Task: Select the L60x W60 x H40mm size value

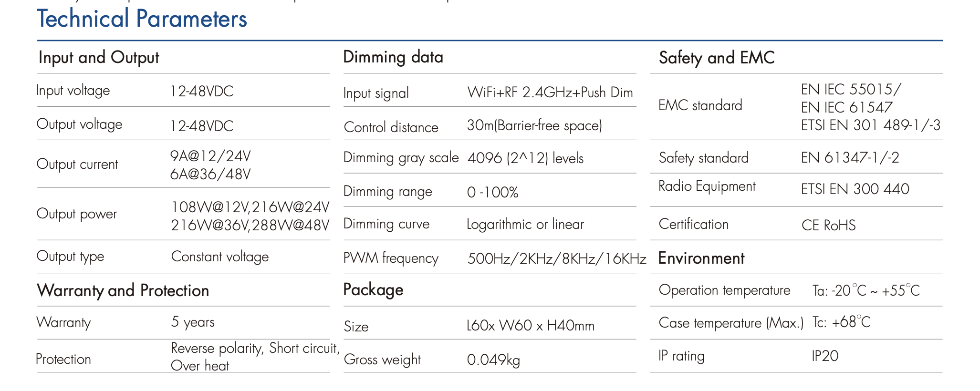Action: (x=531, y=326)
